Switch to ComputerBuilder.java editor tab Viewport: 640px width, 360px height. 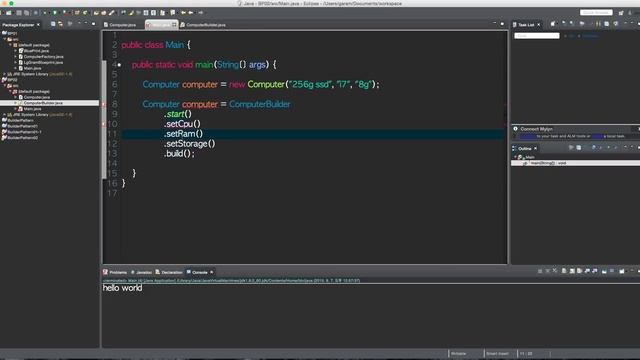[x=203, y=25]
